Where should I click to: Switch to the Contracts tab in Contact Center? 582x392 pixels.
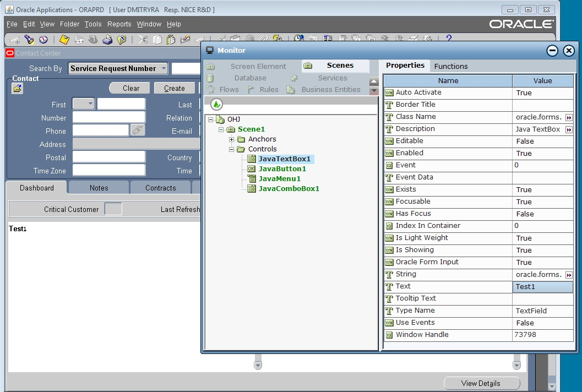(x=161, y=188)
